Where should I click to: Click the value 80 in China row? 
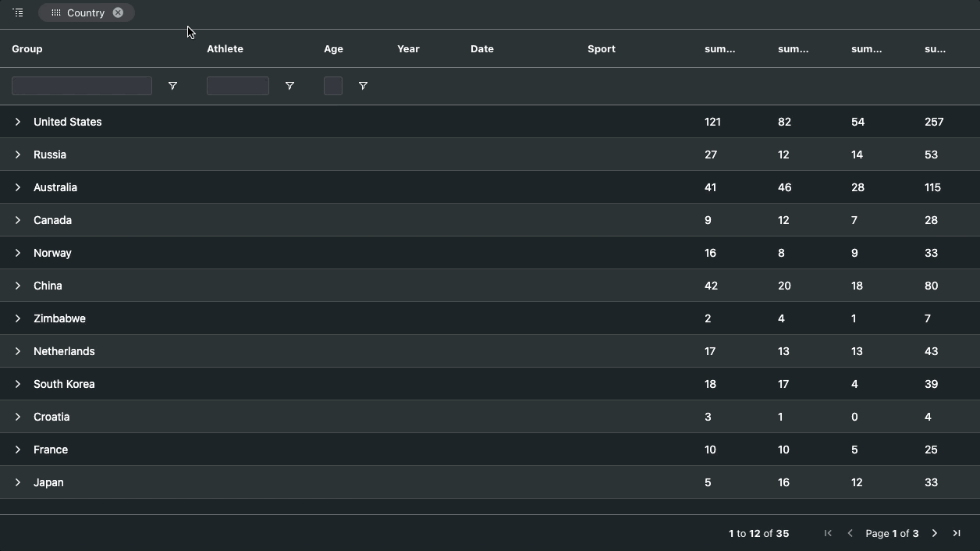tap(931, 286)
